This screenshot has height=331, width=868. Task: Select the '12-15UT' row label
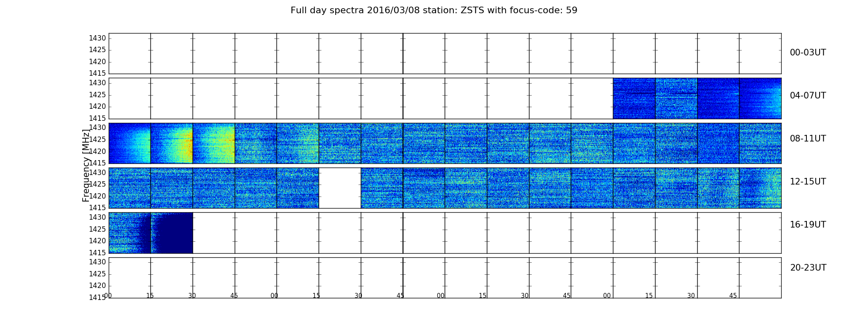coord(808,182)
